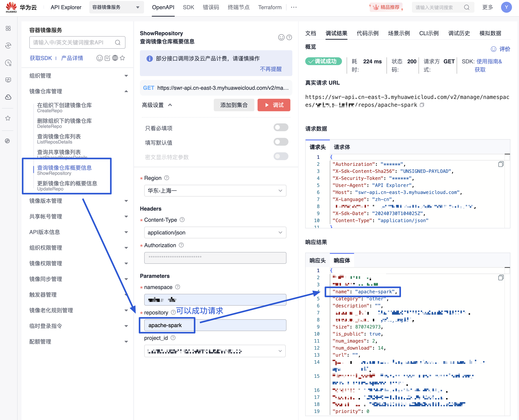Click the history clock icon in sidebar
Viewport: 519px width, 420px height.
tap(8, 63)
